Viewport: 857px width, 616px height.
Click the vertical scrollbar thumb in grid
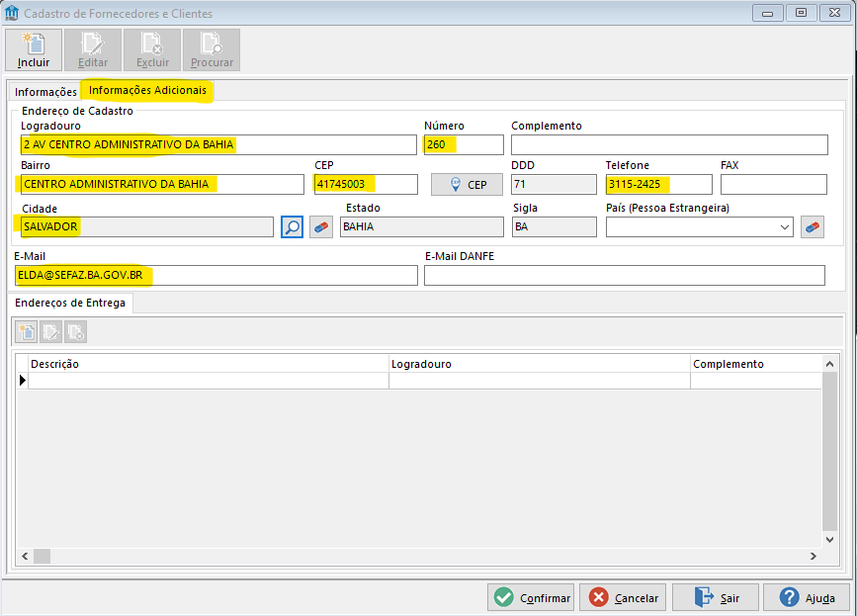[829, 452]
